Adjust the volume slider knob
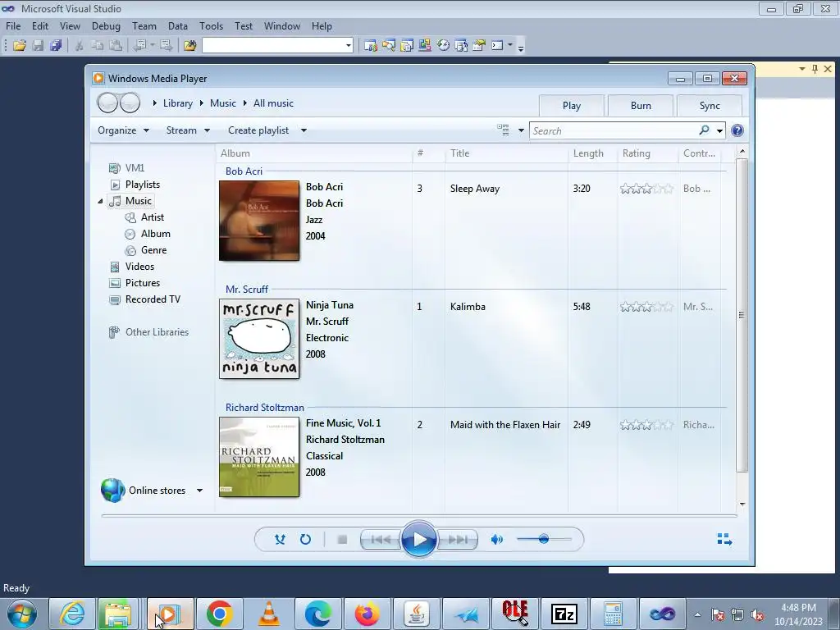Image resolution: width=840 pixels, height=630 pixels. [x=544, y=539]
